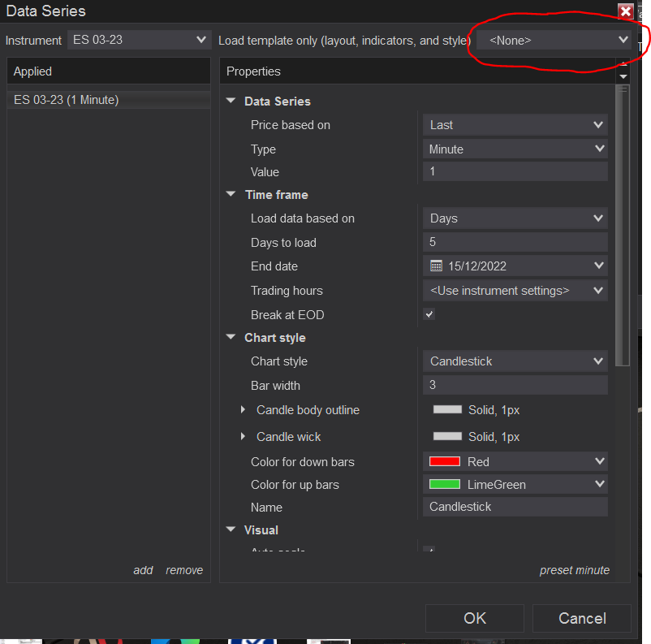Click the red down bars swatch
This screenshot has height=644, width=651.
click(x=445, y=461)
